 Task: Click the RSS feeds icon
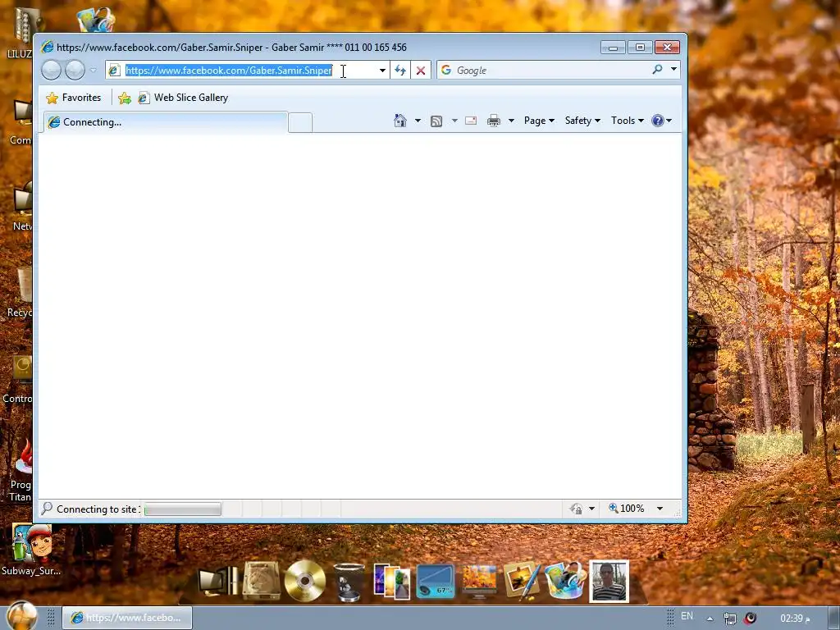[x=436, y=121]
